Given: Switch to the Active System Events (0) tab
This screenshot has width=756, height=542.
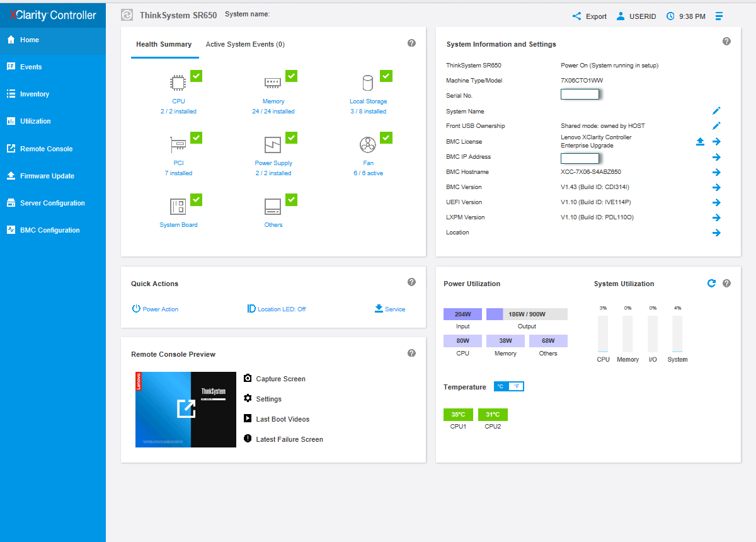Looking at the screenshot, I should coord(245,44).
